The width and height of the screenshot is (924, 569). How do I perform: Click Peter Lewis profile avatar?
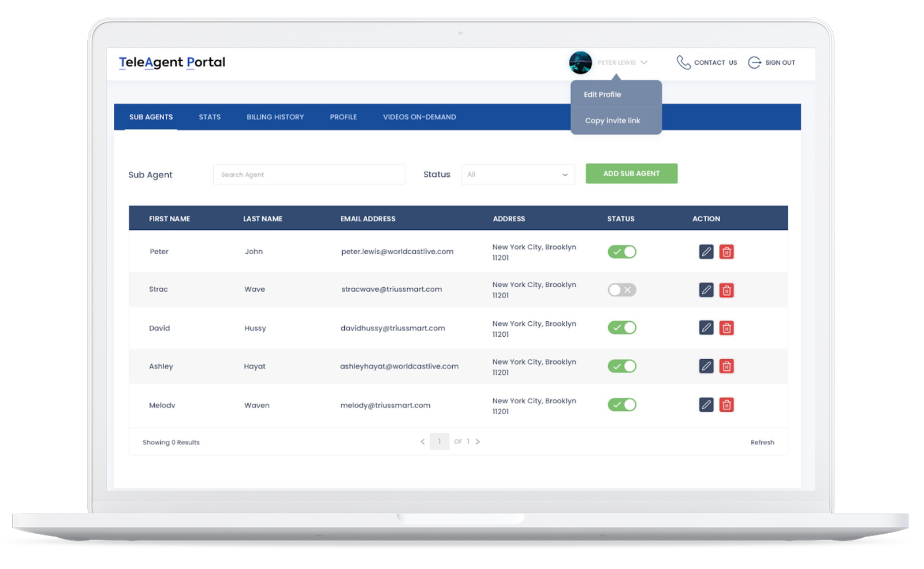(580, 62)
